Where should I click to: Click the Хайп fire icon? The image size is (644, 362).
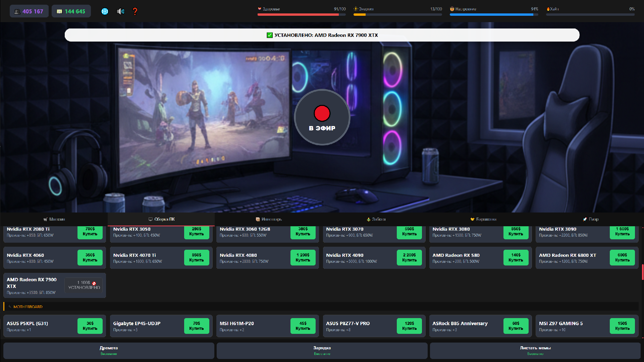(548, 9)
